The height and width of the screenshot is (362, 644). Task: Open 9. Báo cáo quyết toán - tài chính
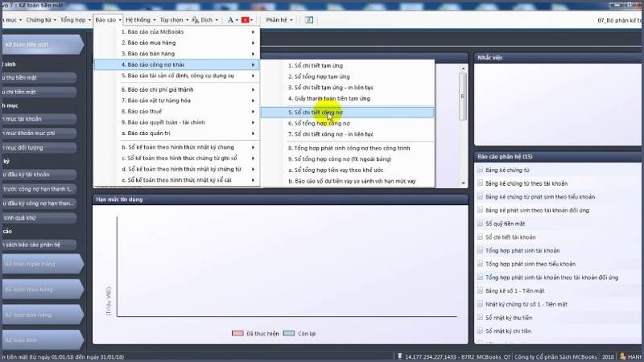[177, 122]
